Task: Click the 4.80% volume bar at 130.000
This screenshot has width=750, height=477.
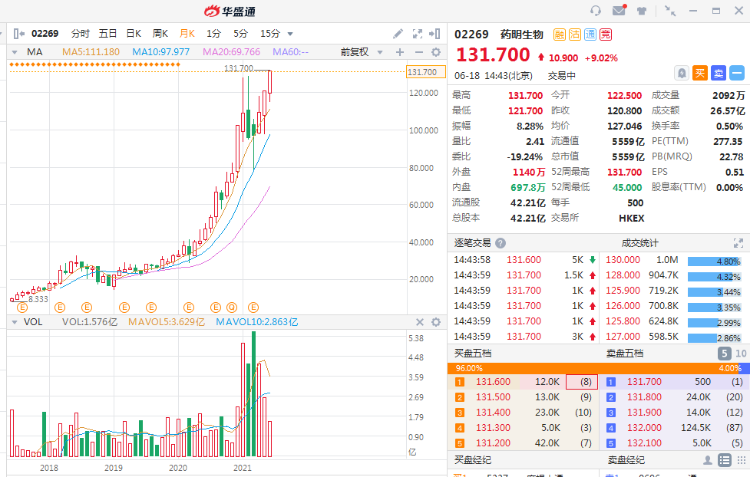Action: pyautogui.click(x=715, y=262)
